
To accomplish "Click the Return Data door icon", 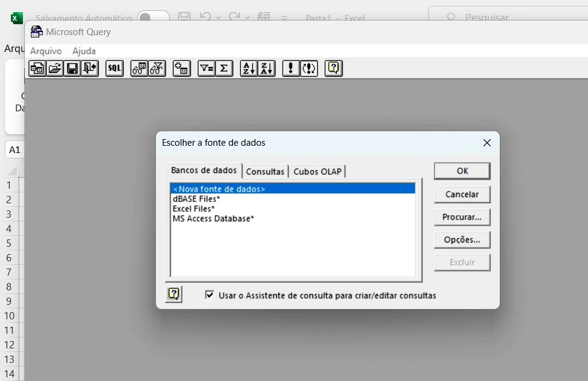I will pos(90,68).
